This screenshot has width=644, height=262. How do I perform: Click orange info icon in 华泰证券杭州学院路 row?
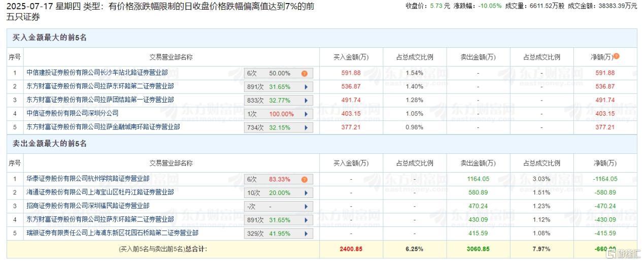click(304, 179)
